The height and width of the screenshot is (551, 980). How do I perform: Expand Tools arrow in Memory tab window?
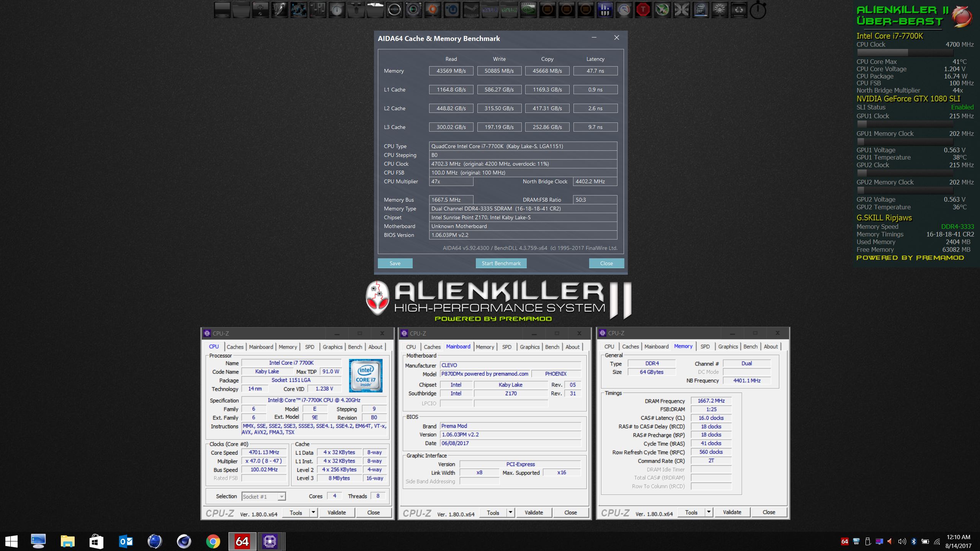(709, 512)
